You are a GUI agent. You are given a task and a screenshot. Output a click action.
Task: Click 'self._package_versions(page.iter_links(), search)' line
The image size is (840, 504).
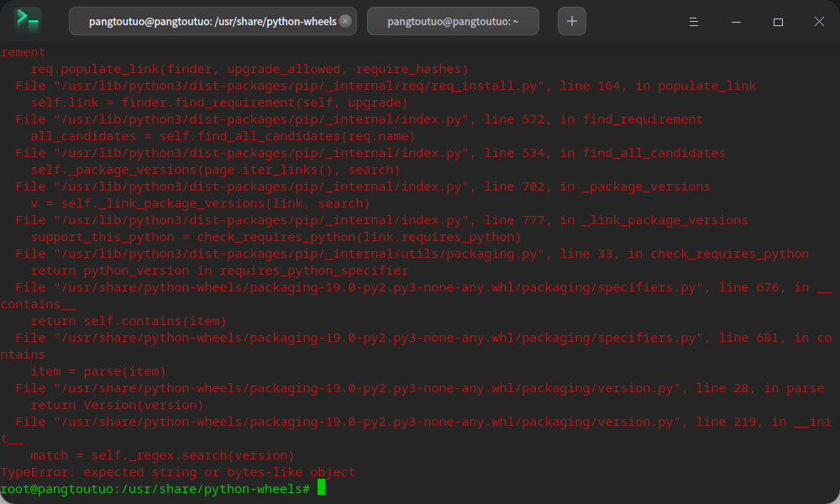pos(215,170)
